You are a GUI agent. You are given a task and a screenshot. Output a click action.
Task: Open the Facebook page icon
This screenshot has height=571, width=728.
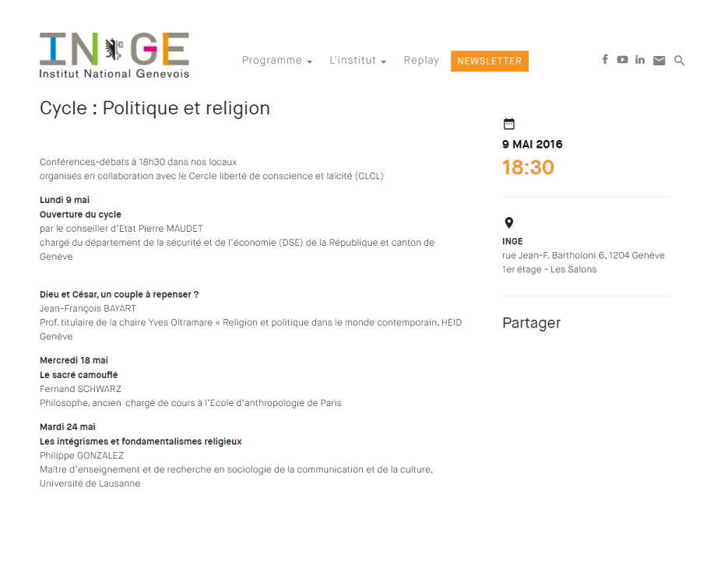pos(604,59)
